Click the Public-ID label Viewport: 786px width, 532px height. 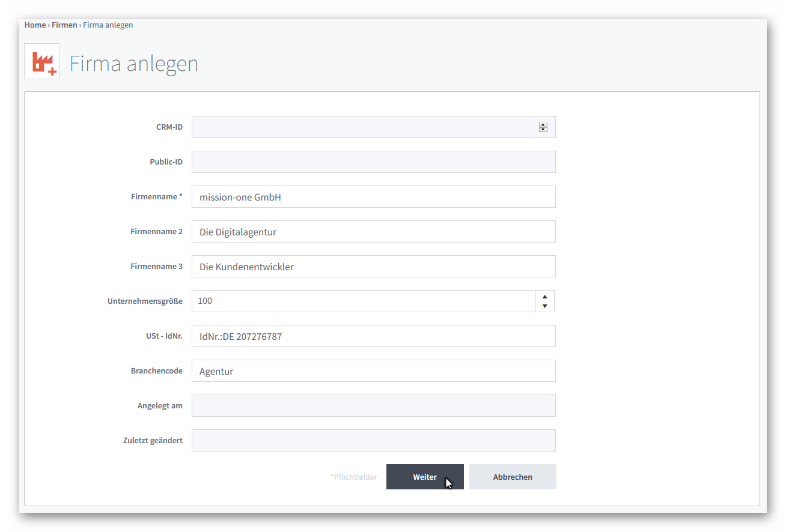click(x=166, y=162)
